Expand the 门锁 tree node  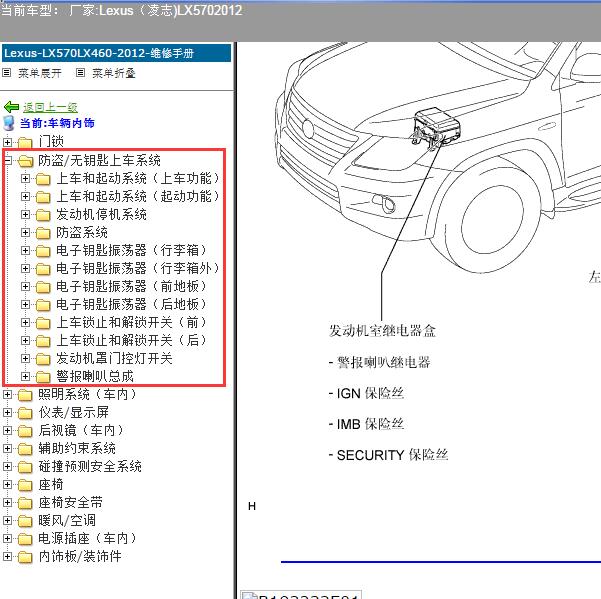[x=7, y=142]
